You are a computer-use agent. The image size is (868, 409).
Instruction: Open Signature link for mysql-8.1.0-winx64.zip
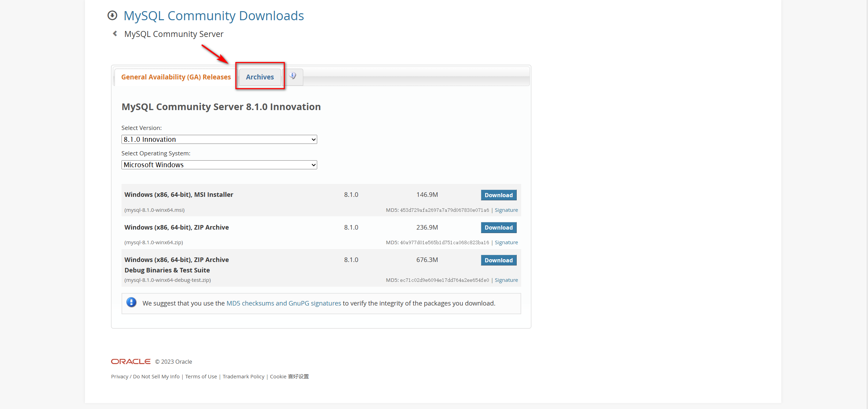(x=506, y=242)
